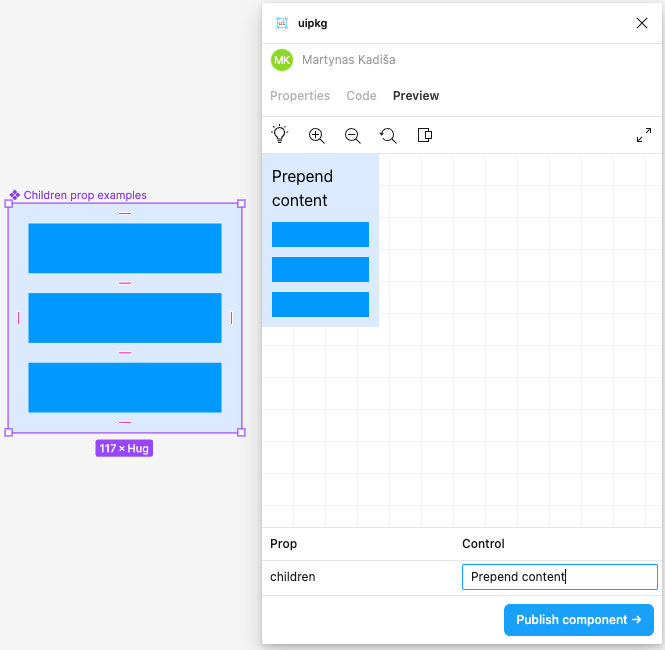665x650 pixels.
Task: Click the top blue rectangle on canvas
Action: pyautogui.click(x=124, y=248)
